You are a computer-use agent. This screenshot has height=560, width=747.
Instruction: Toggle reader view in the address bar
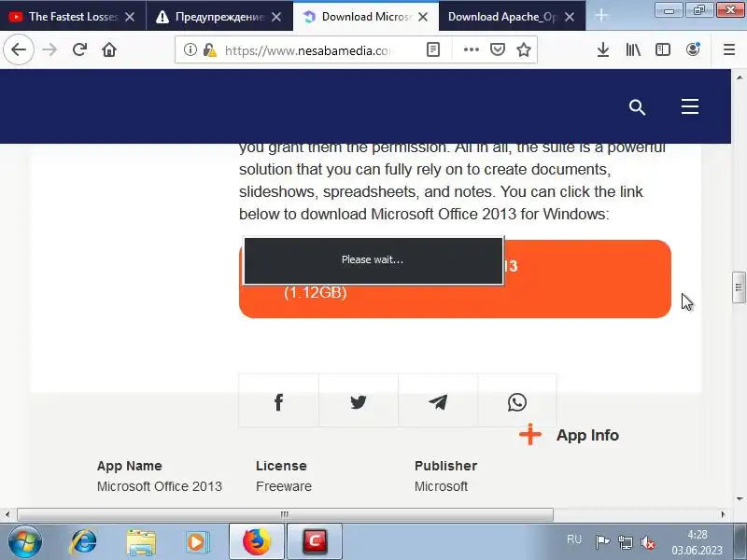coord(433,49)
